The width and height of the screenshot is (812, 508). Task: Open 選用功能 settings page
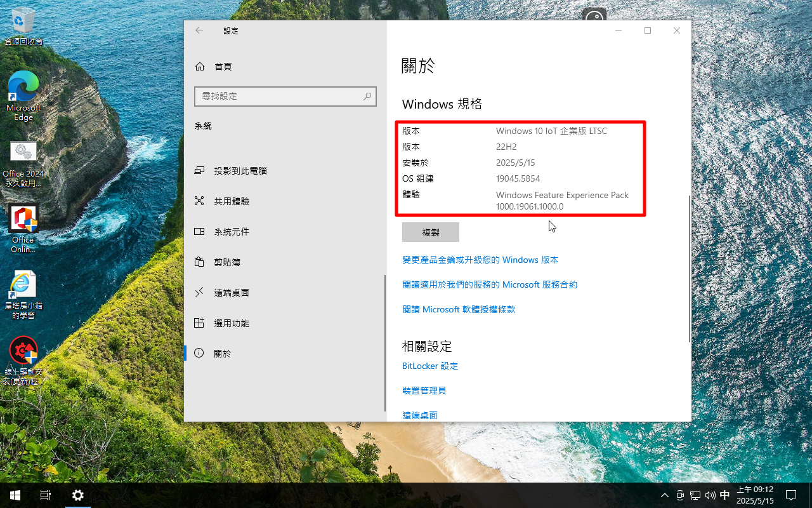pos(285,323)
